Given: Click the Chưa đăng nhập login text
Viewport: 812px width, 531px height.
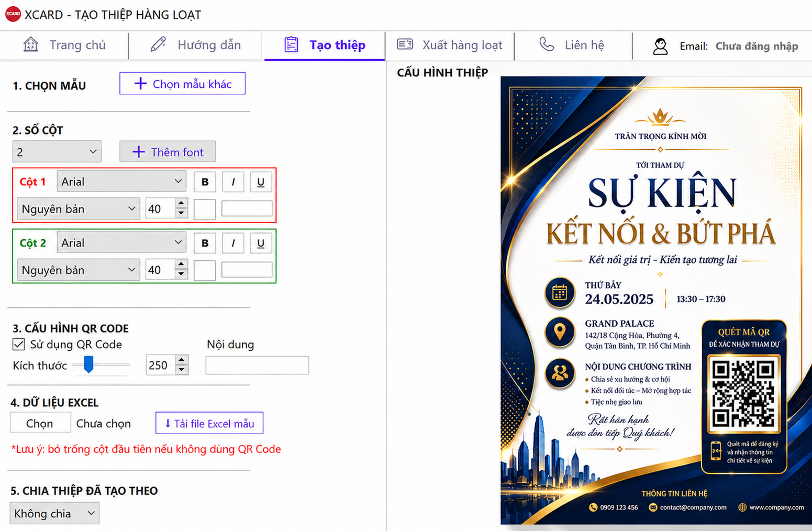Looking at the screenshot, I should 757,46.
